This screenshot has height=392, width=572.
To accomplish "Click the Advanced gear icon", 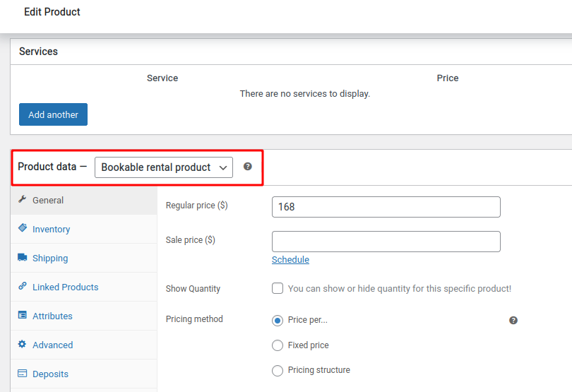I will tap(23, 344).
